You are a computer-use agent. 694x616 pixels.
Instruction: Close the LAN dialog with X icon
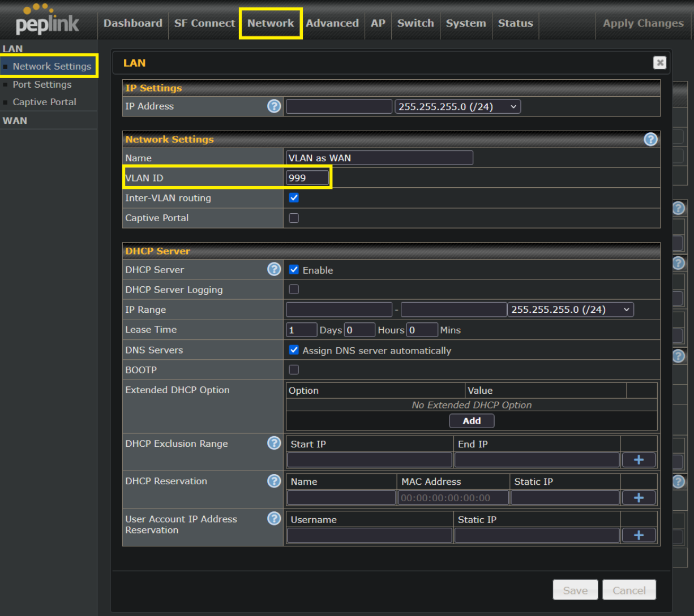point(659,63)
